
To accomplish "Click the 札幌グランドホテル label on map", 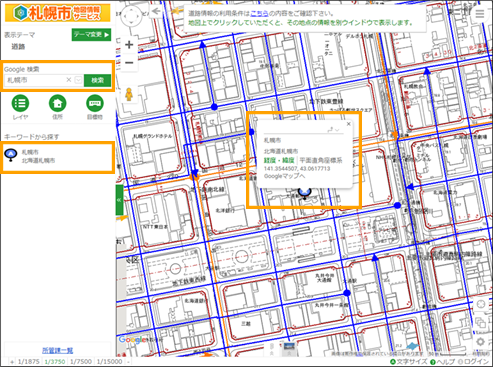I will point(153,136).
